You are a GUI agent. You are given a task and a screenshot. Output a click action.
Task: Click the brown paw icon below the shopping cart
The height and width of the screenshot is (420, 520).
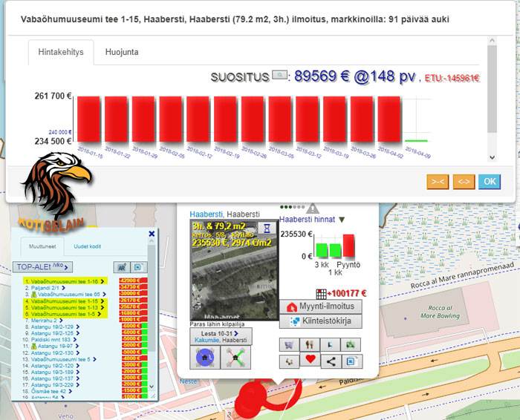(289, 361)
